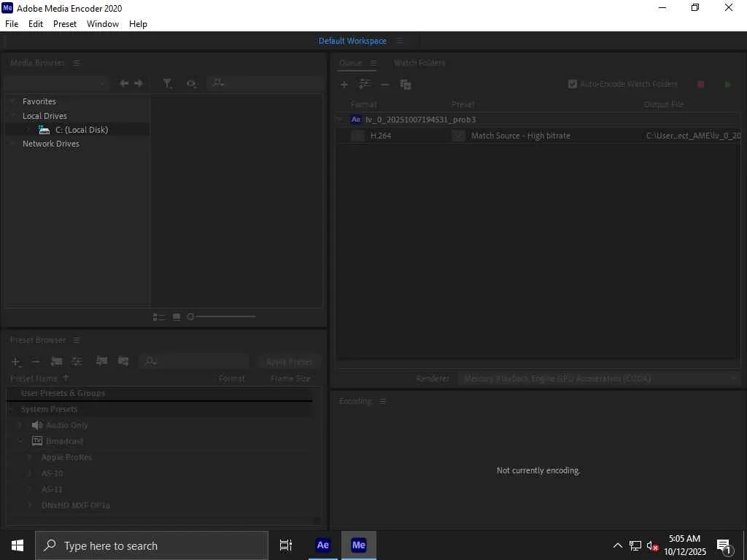747x560 pixels.
Task: Open Task View on the taskbar
Action: click(286, 545)
